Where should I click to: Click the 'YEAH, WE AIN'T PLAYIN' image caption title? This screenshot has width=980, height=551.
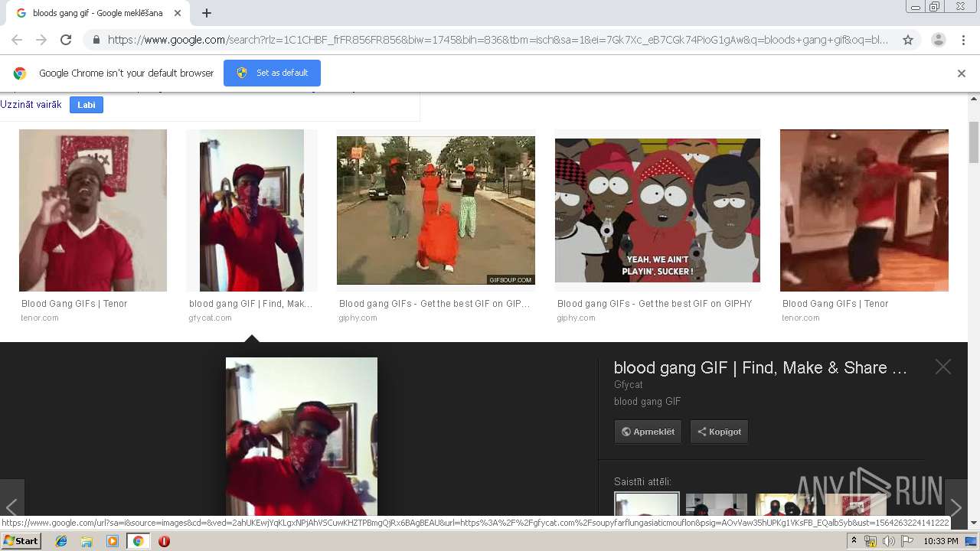click(x=655, y=304)
